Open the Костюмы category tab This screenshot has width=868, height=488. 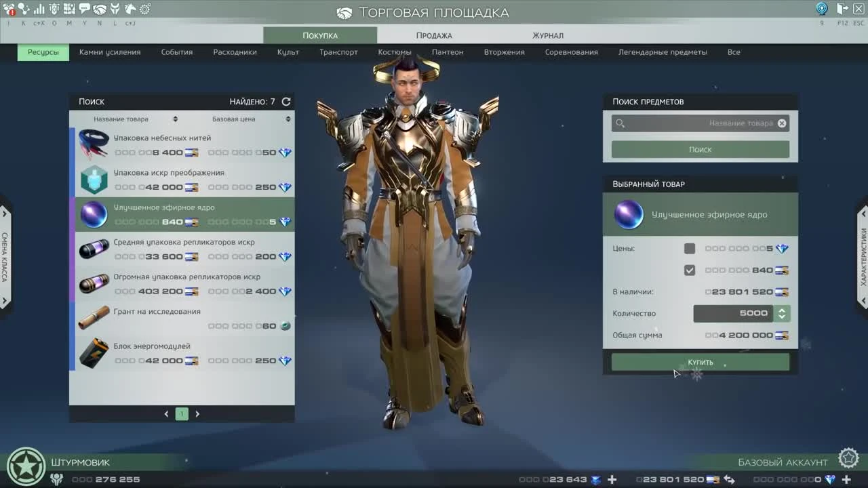pos(395,52)
